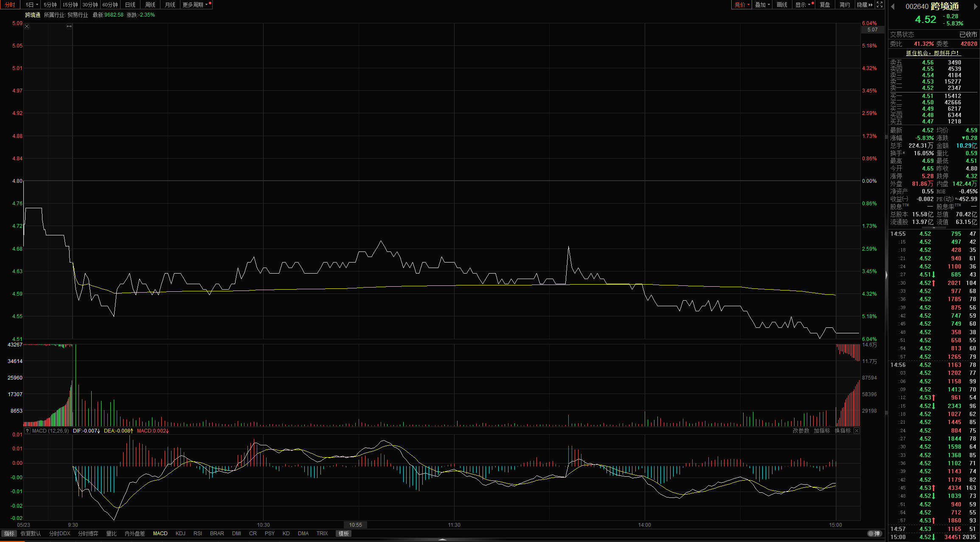This screenshot has width=980, height=542.
Task: Click the 换指标 button
Action: (x=842, y=431)
